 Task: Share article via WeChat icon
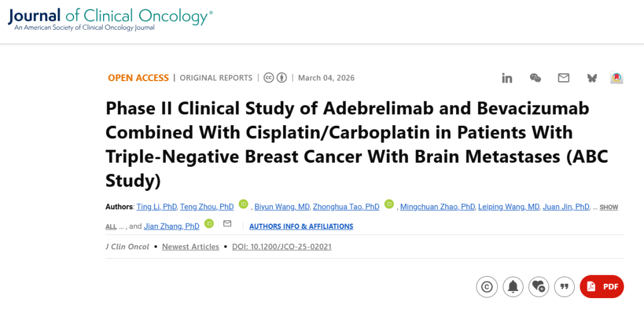point(535,78)
